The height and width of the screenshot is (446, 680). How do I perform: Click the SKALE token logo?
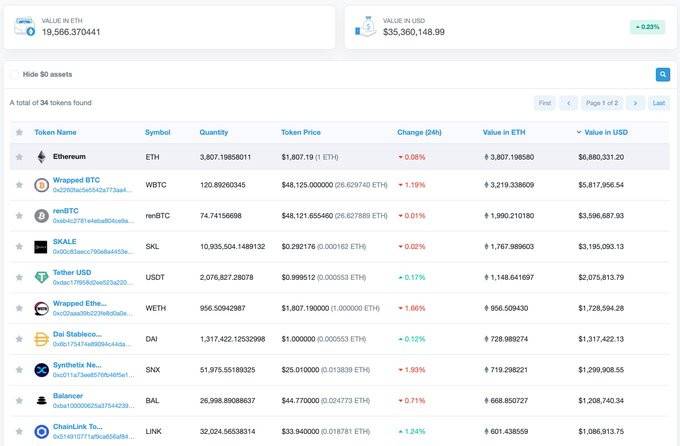click(x=41, y=247)
